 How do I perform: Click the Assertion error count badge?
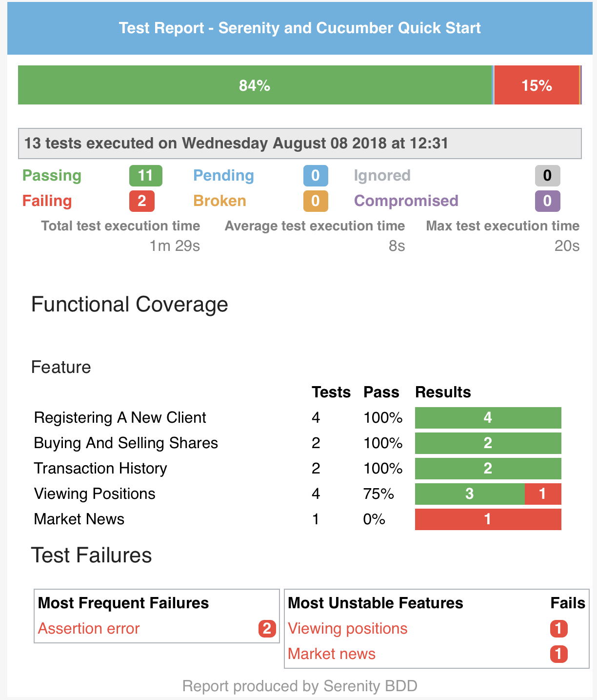tap(267, 629)
